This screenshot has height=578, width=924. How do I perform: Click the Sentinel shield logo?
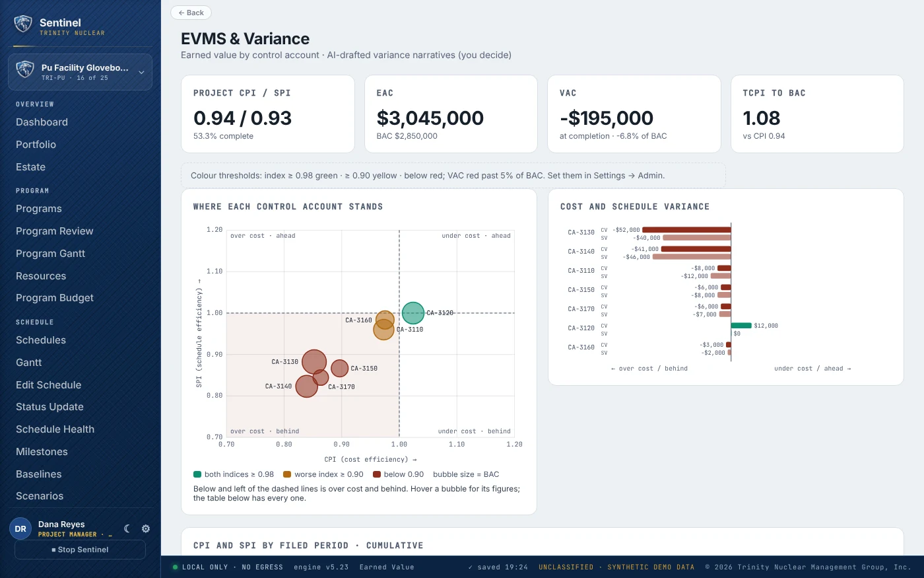[x=23, y=25]
